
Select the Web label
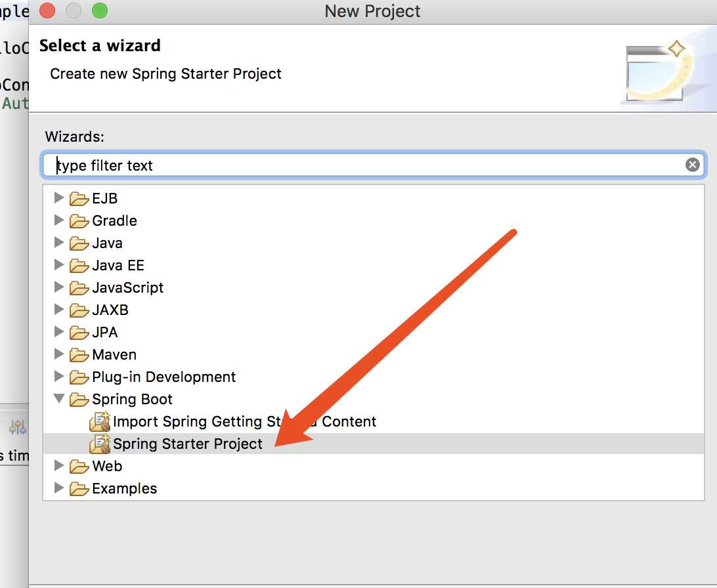pyautogui.click(x=107, y=466)
